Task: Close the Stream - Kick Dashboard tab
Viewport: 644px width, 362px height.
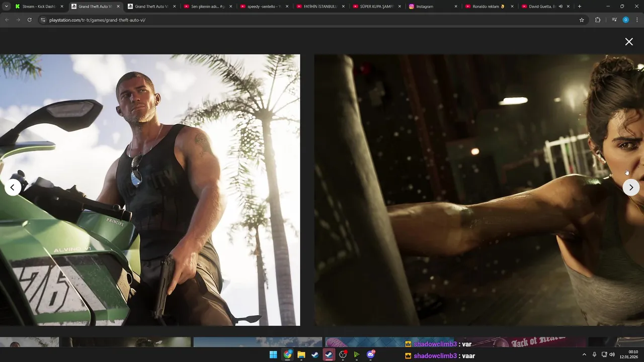Action: [x=62, y=7]
